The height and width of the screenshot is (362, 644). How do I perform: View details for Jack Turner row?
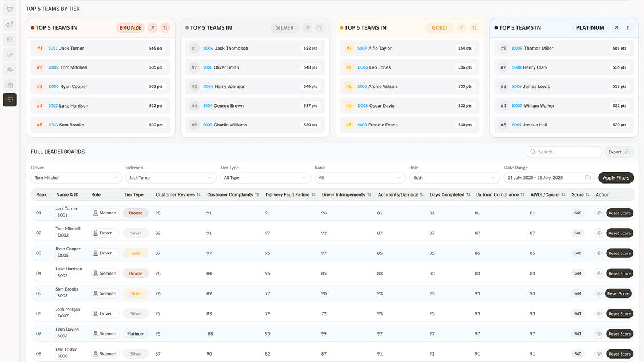pyautogui.click(x=599, y=213)
